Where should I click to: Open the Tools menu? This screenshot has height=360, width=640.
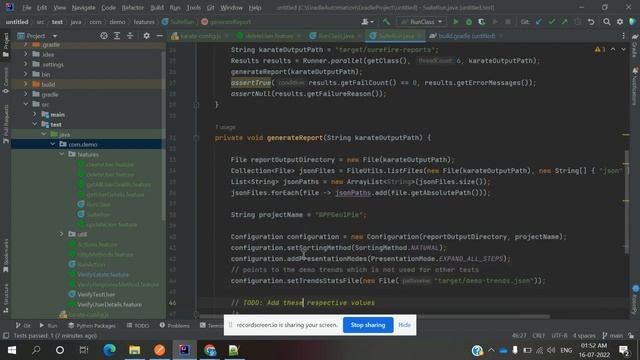pos(193,8)
